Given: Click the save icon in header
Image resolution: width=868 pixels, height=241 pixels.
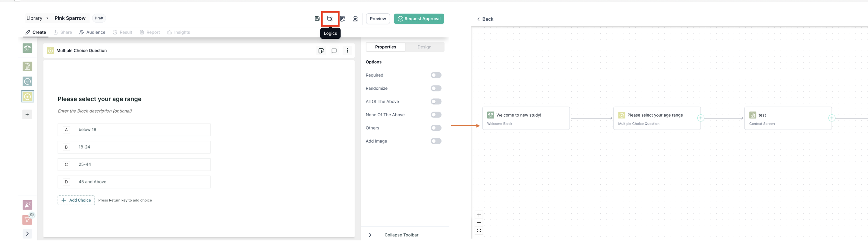Looking at the screenshot, I should (317, 19).
